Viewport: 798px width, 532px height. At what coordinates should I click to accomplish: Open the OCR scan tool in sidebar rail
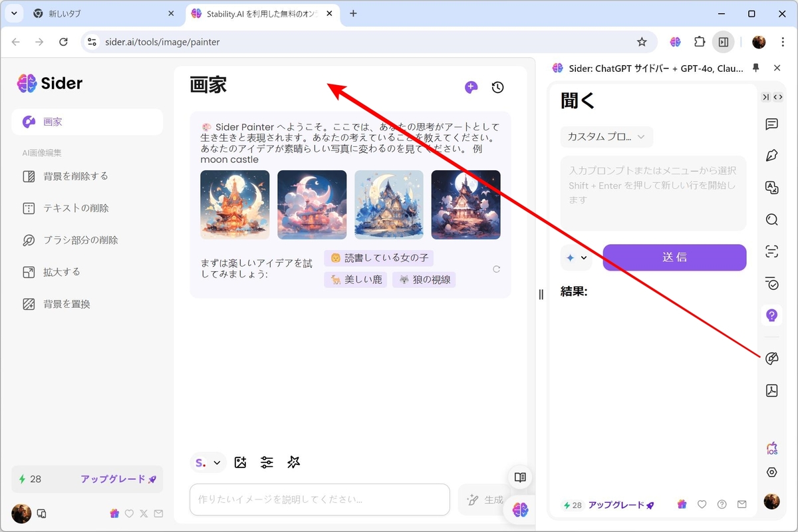[x=771, y=251]
